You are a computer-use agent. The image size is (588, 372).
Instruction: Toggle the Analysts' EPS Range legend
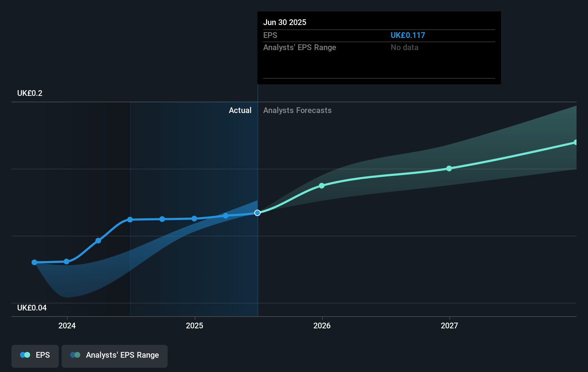click(115, 356)
